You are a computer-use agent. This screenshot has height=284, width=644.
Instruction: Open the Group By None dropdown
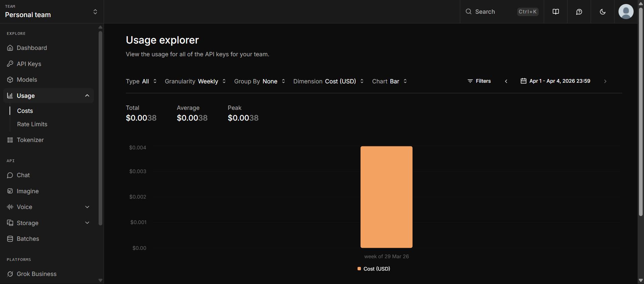click(260, 81)
